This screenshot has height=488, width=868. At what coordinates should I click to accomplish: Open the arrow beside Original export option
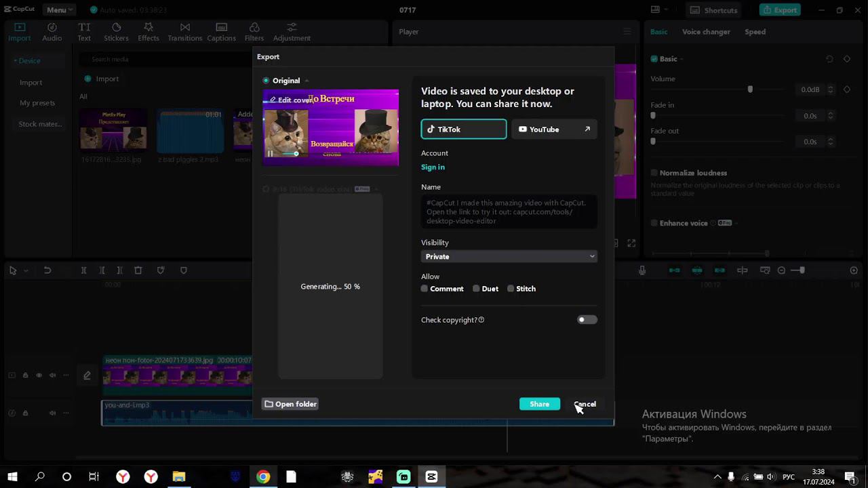(x=307, y=81)
